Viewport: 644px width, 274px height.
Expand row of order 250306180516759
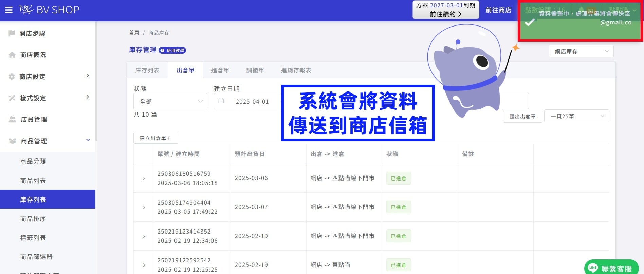click(x=144, y=178)
